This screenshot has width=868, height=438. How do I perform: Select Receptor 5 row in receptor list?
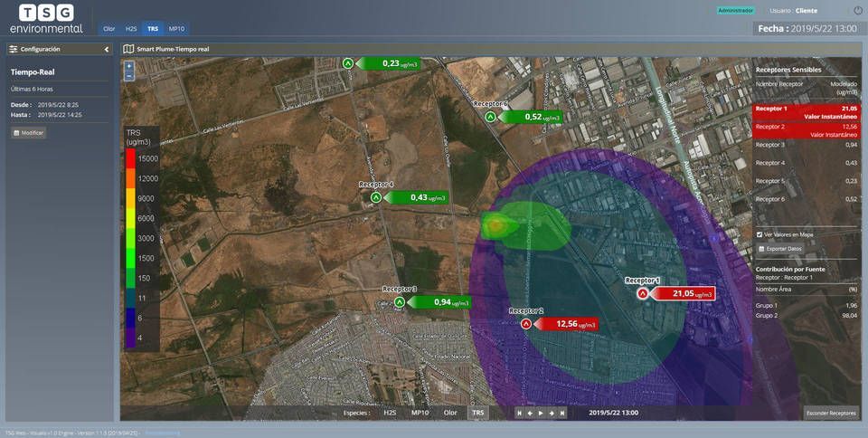807,181
